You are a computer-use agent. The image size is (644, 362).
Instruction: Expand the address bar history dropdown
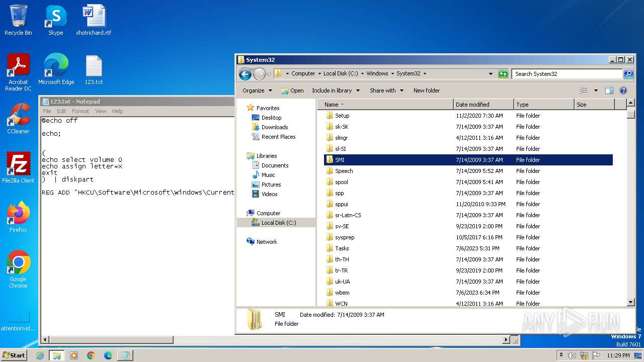pos(491,74)
